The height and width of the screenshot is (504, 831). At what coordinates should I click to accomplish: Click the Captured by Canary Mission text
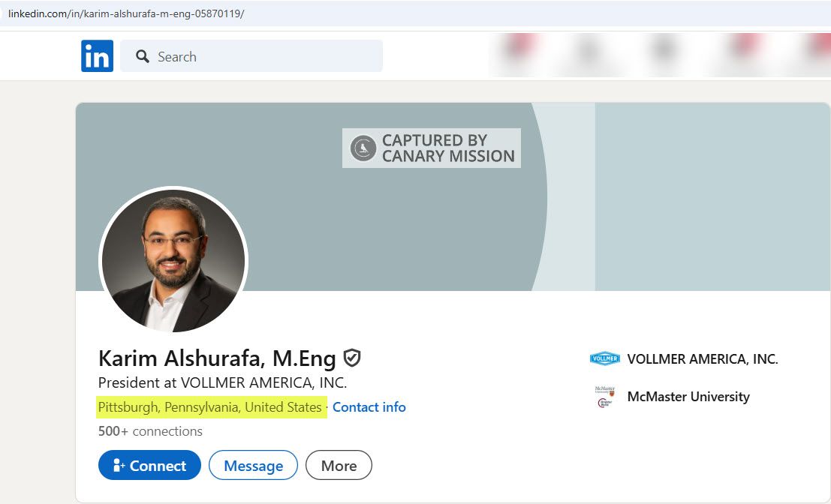448,148
